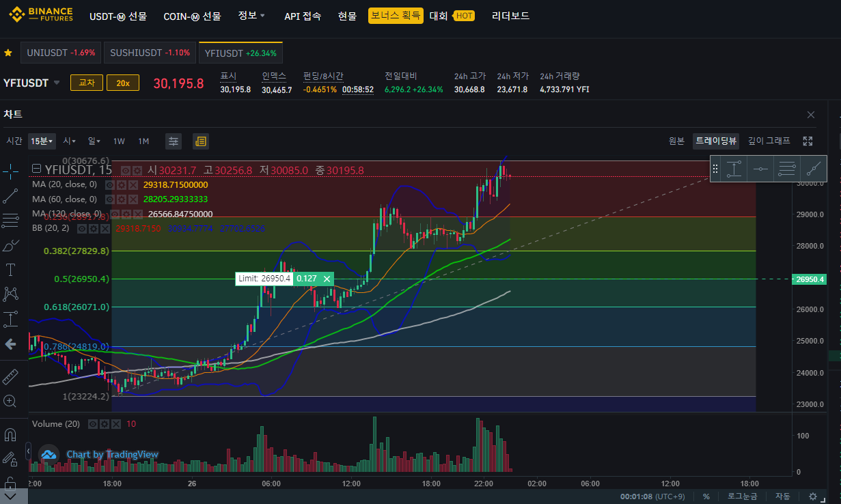Click the favorites star icon
This screenshot has height=504, width=841.
[8, 53]
